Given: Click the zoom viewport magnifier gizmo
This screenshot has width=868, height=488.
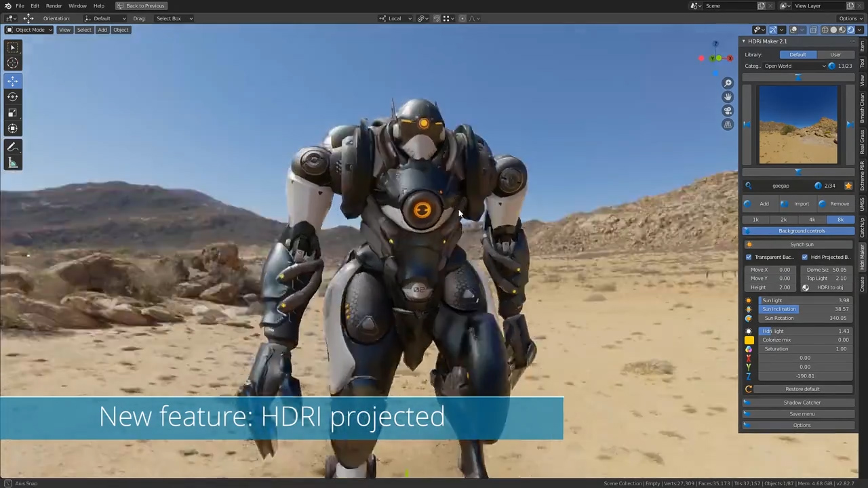Looking at the screenshot, I should [728, 83].
